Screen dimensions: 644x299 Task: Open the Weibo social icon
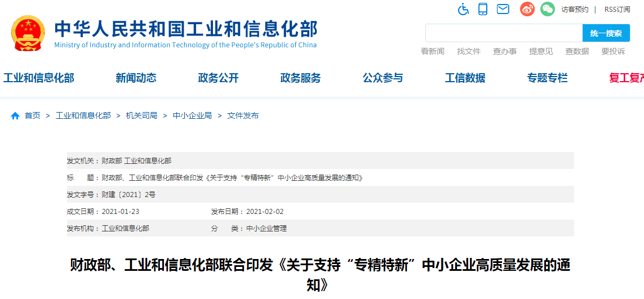527,9
